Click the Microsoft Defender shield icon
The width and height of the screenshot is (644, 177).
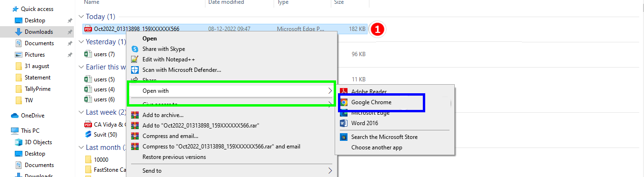pos(134,70)
